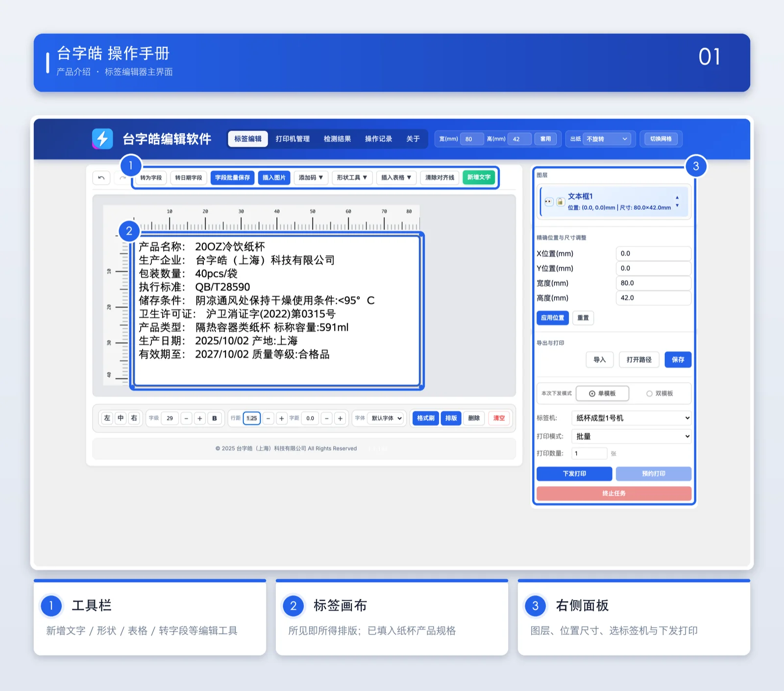Click 转为字段 toolbar button
Viewport: 784px width, 691px height.
(x=151, y=177)
